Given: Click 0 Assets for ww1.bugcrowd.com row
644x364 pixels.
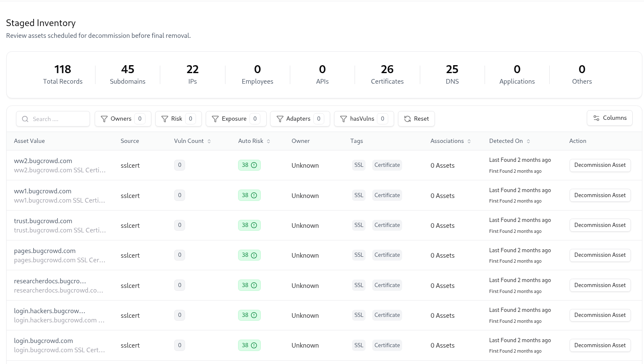Looking at the screenshot, I should (x=443, y=195).
